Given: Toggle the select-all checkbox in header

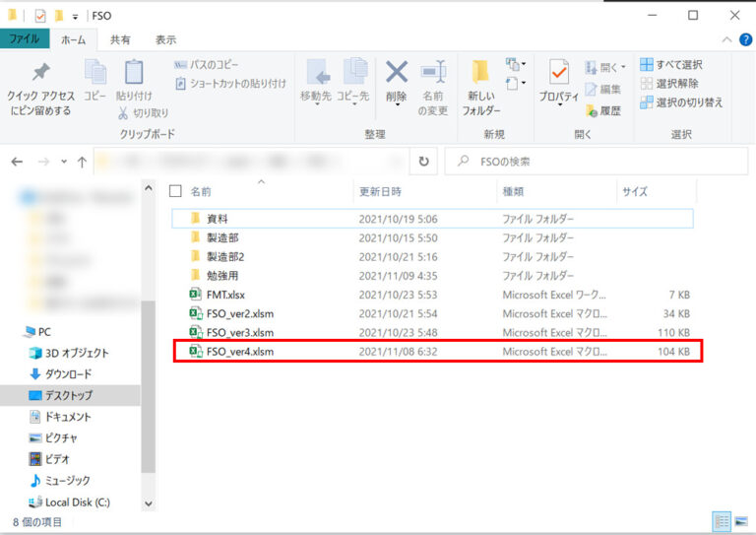Looking at the screenshot, I should point(176,191).
